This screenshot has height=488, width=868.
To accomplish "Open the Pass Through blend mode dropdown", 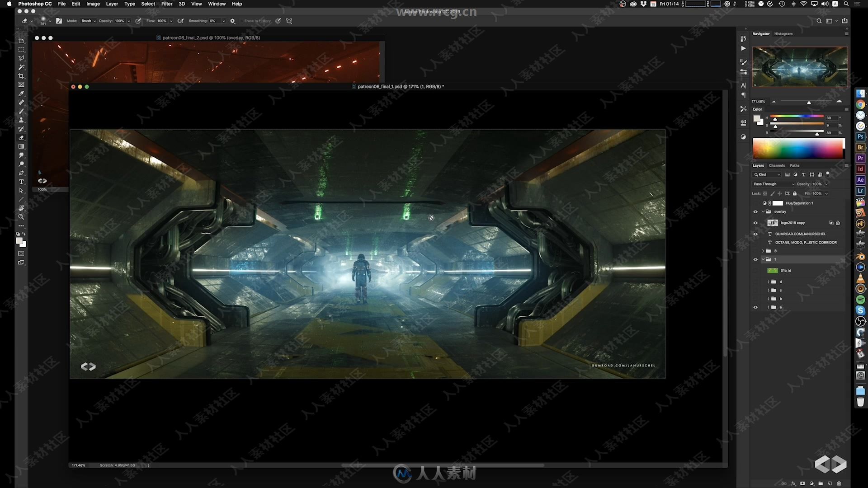I will tap(774, 184).
